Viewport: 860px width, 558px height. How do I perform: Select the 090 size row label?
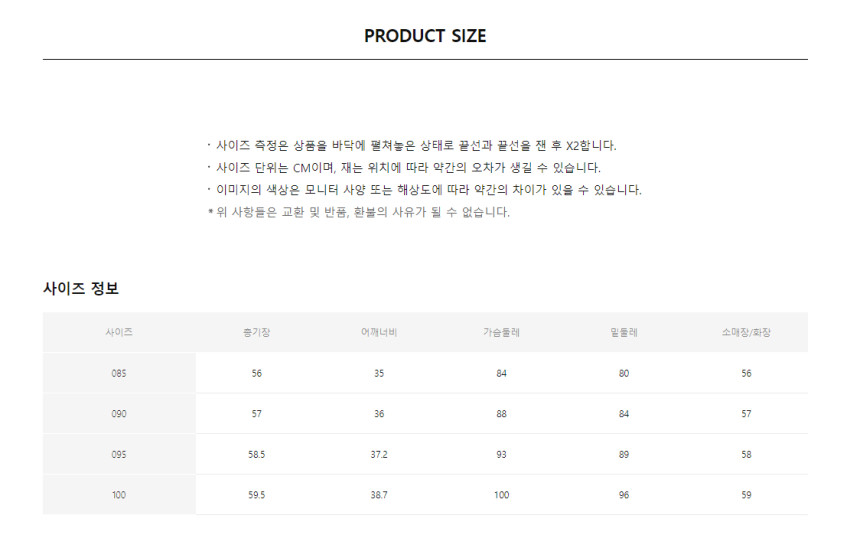[x=119, y=414]
